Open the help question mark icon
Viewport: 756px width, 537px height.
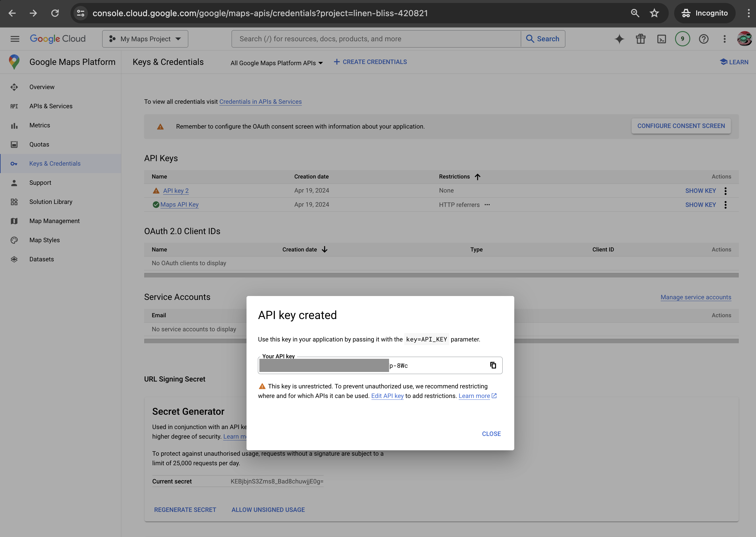point(703,39)
